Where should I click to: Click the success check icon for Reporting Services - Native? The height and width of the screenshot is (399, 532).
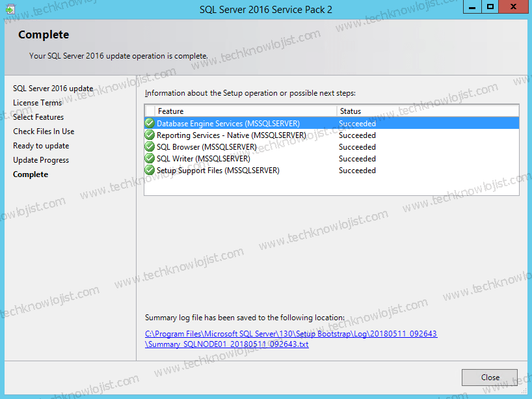tap(149, 135)
